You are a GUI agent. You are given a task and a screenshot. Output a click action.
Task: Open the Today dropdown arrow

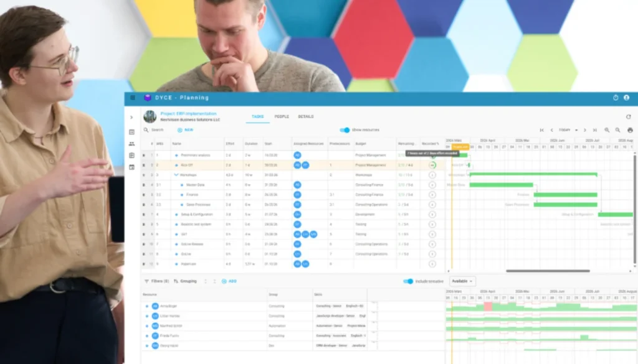pyautogui.click(x=576, y=131)
